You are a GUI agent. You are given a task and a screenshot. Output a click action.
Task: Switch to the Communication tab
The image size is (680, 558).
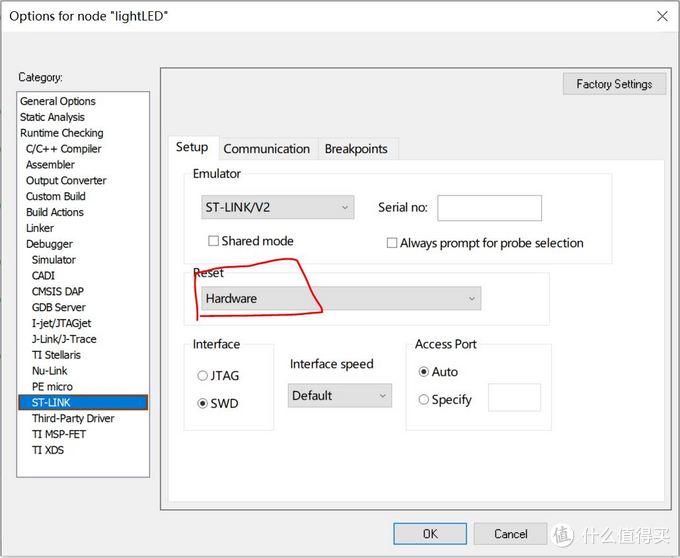point(266,149)
